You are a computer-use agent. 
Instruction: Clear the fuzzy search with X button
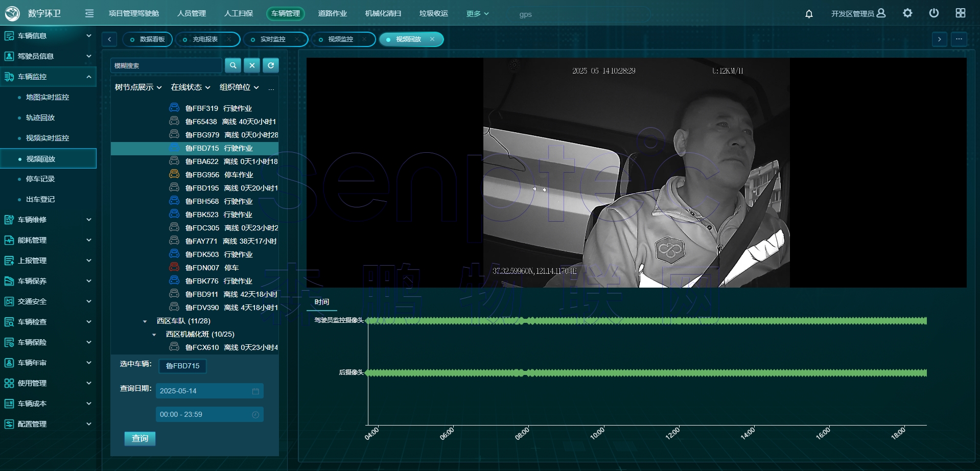[252, 65]
